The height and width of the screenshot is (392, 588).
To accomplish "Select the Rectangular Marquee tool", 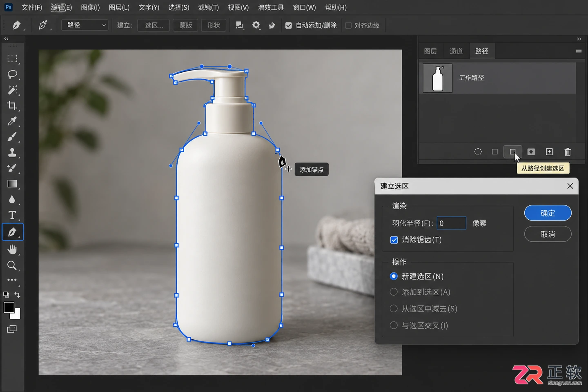I will 12,58.
